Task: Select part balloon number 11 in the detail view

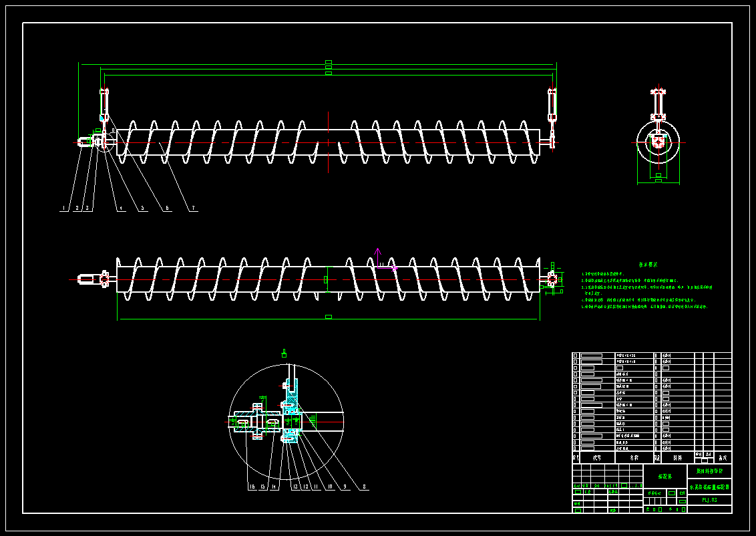Action: click(316, 487)
